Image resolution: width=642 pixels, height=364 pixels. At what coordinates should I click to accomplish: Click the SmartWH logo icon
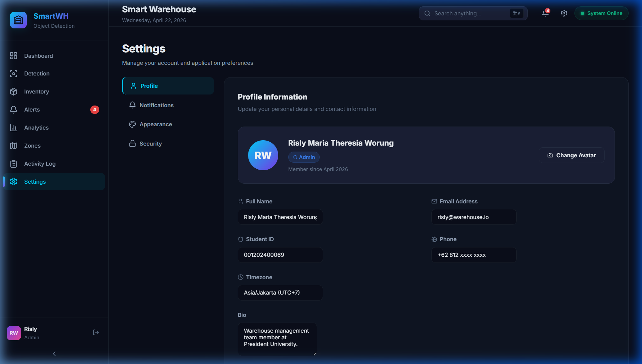(x=18, y=20)
